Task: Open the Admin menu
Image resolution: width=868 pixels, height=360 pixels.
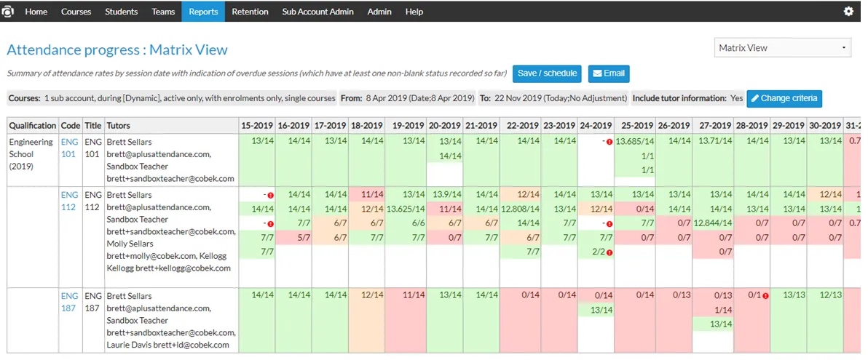Action: click(x=379, y=11)
